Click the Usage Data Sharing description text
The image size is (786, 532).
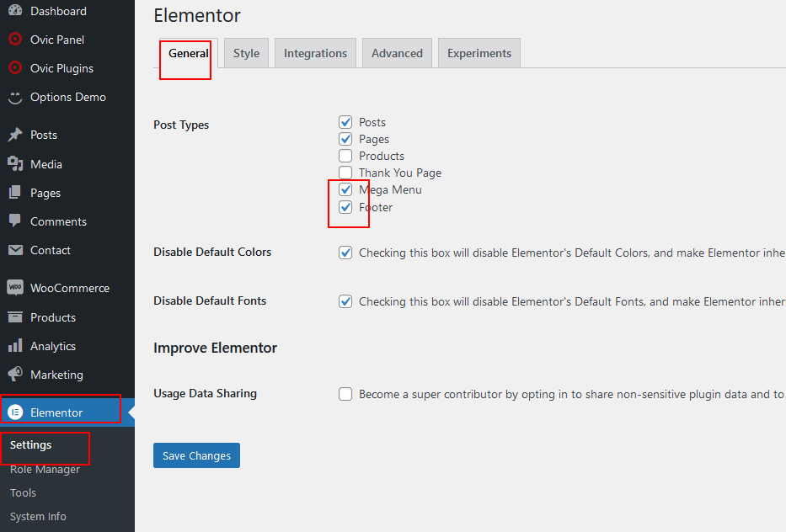572,394
